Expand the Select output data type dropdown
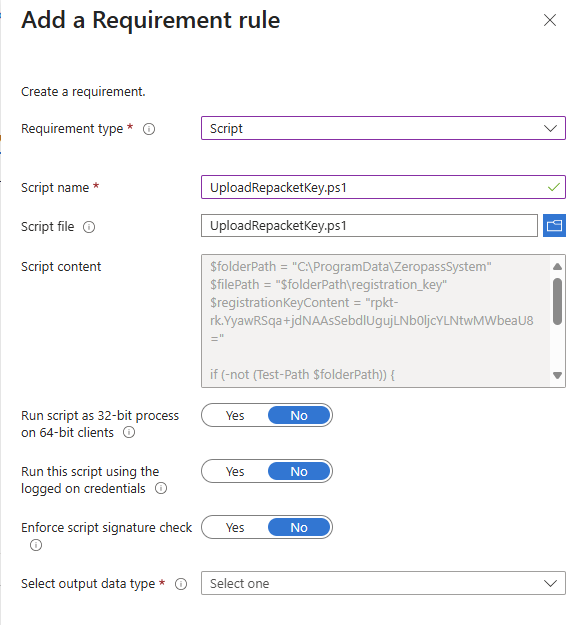This screenshot has width=584, height=625. [383, 583]
